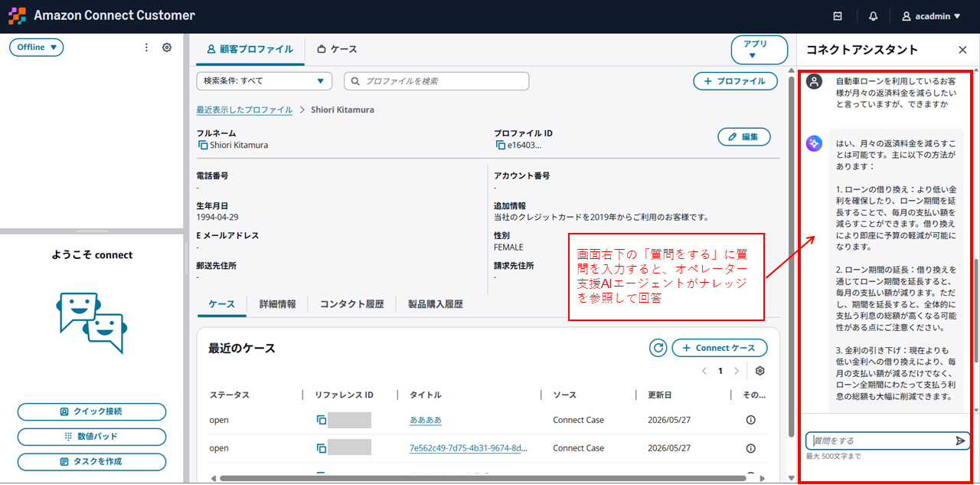Viewport: 980px width, 485px height.
Task: Open the 7e562c49-7d75-4b31-9674 case link
Action: click(x=468, y=448)
